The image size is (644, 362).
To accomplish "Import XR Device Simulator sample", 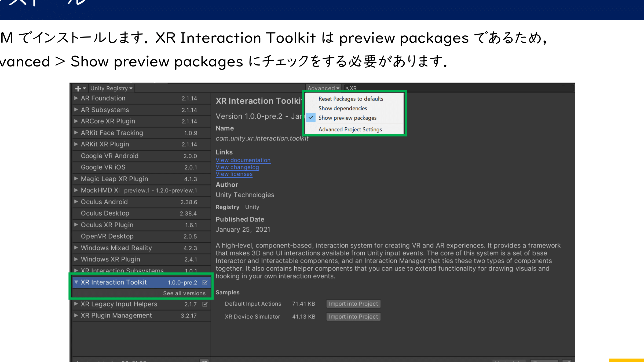I will 353,317.
